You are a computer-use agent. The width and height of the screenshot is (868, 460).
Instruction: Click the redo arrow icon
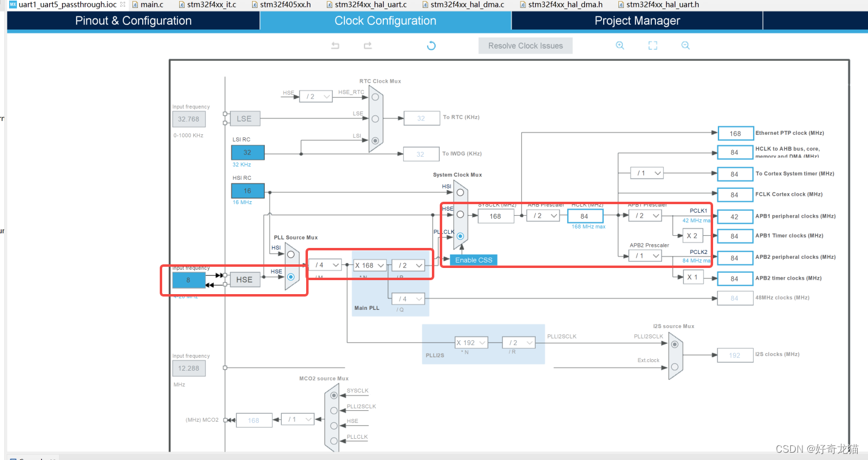[x=367, y=46]
